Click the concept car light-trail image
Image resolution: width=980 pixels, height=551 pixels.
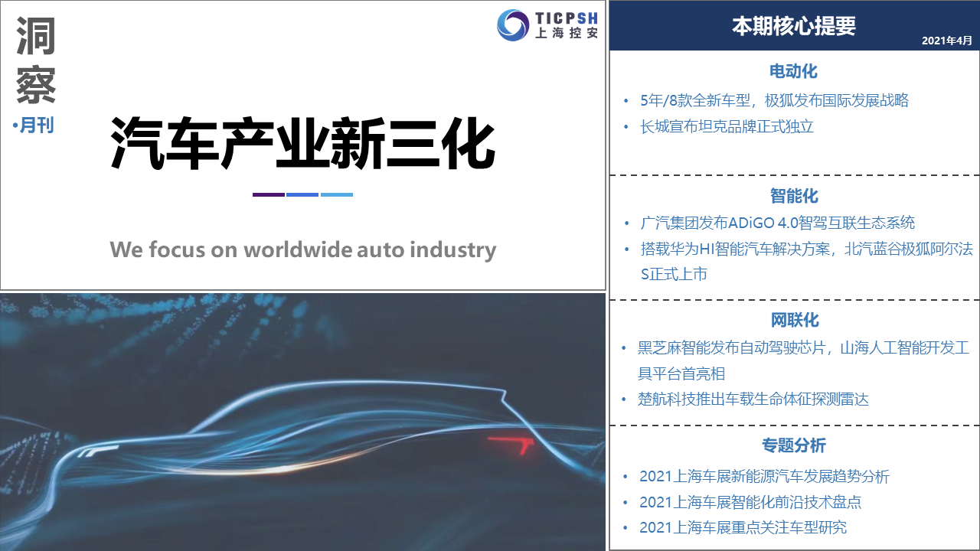coord(303,422)
